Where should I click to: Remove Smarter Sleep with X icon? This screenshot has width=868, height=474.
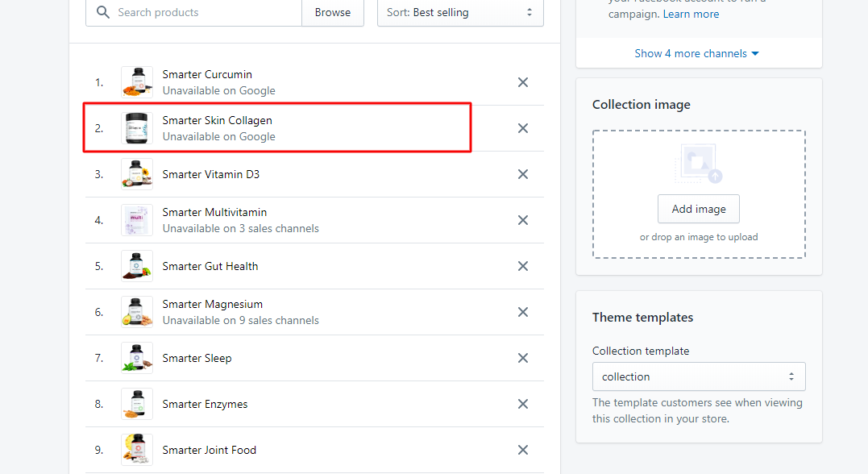click(x=522, y=358)
